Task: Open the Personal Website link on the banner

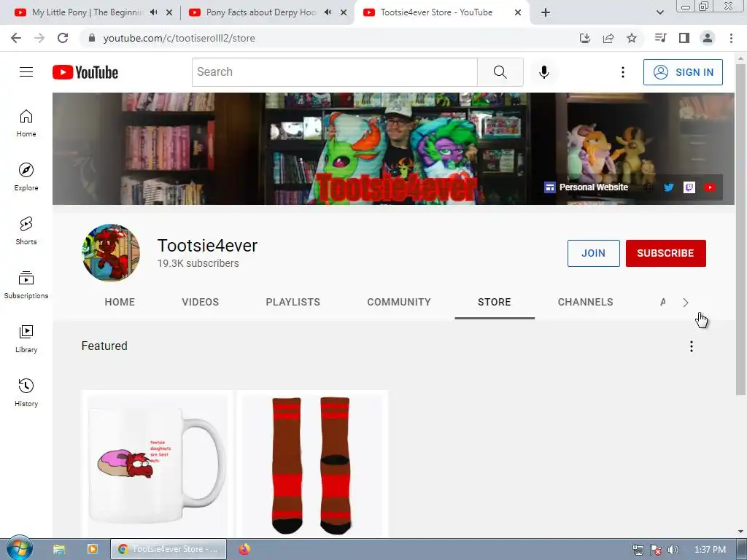Action: 586,187
